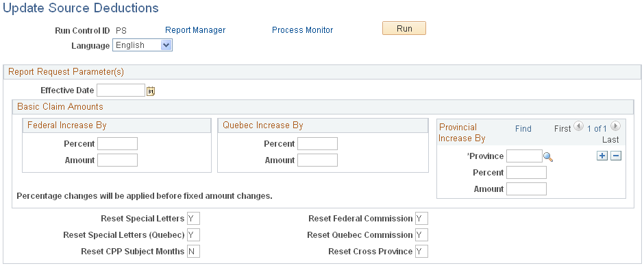Delete the current Provincial Increase row

coord(615,156)
